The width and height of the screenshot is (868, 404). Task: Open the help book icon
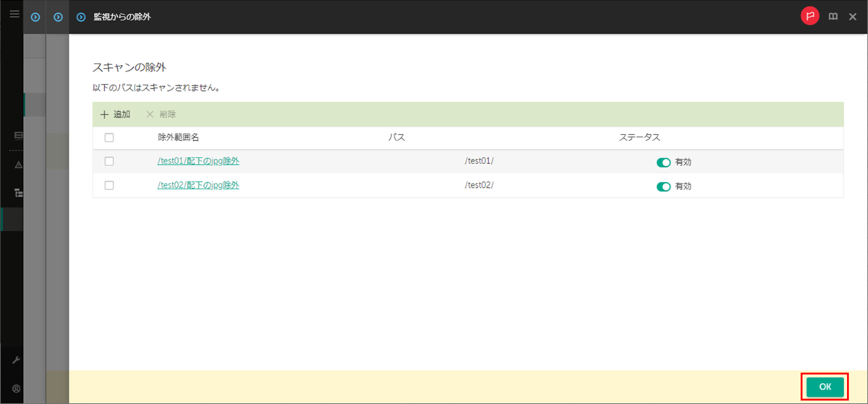(833, 17)
